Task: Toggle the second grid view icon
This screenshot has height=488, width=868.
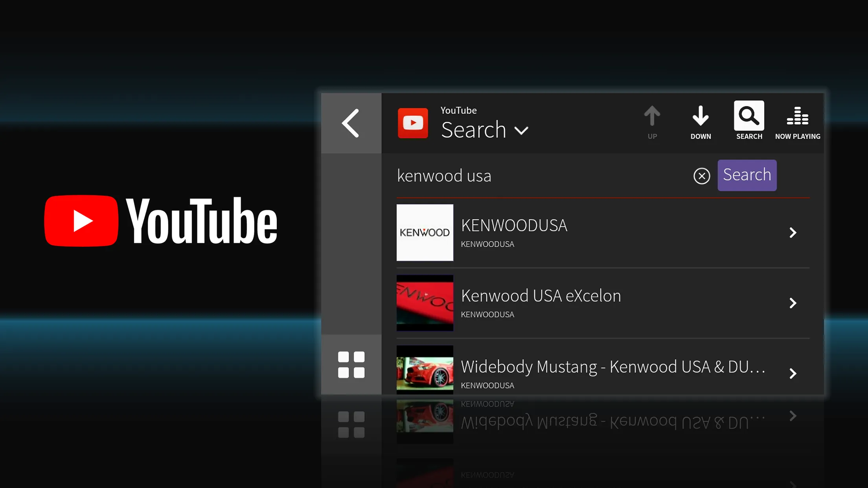Action: (351, 425)
